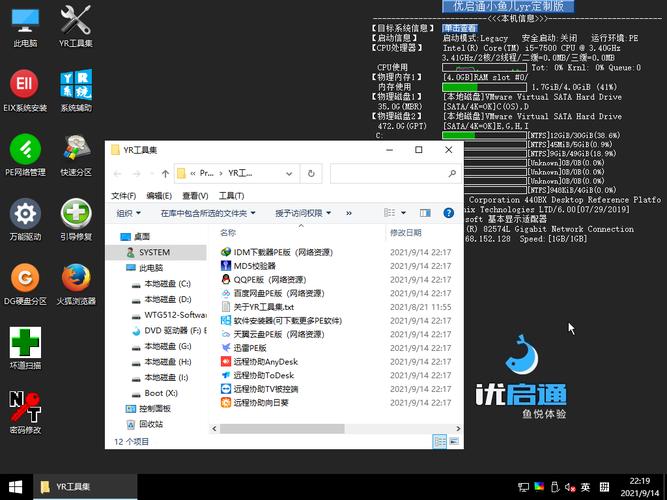Select 远程协助向日葵 item

point(255,403)
